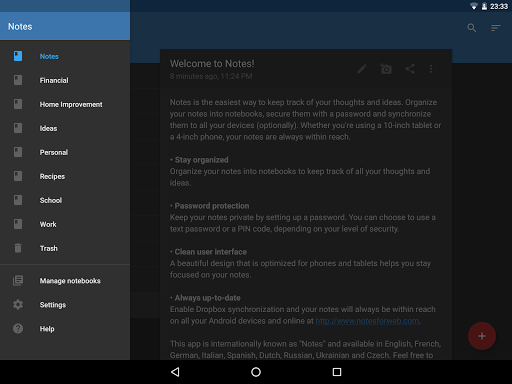Tap the 23:33 clock in status bar
512x384 pixels.
coord(499,6)
